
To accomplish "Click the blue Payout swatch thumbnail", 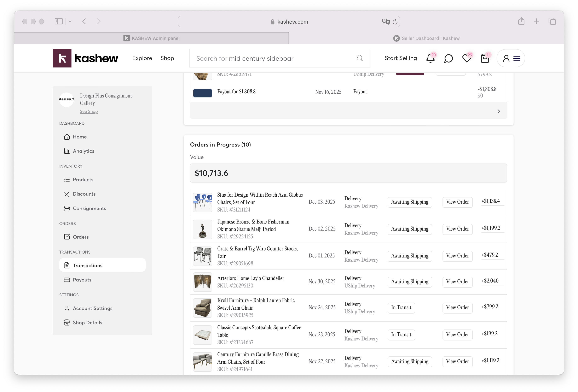I will pos(202,93).
